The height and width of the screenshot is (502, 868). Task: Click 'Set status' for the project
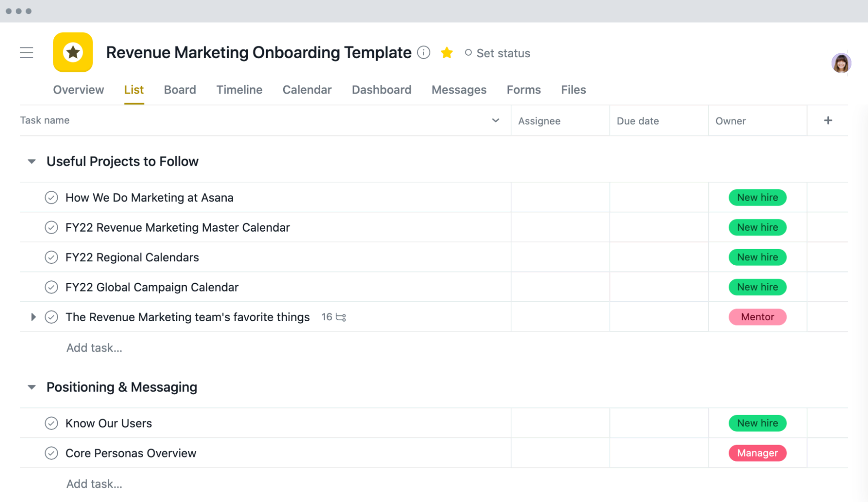(503, 53)
